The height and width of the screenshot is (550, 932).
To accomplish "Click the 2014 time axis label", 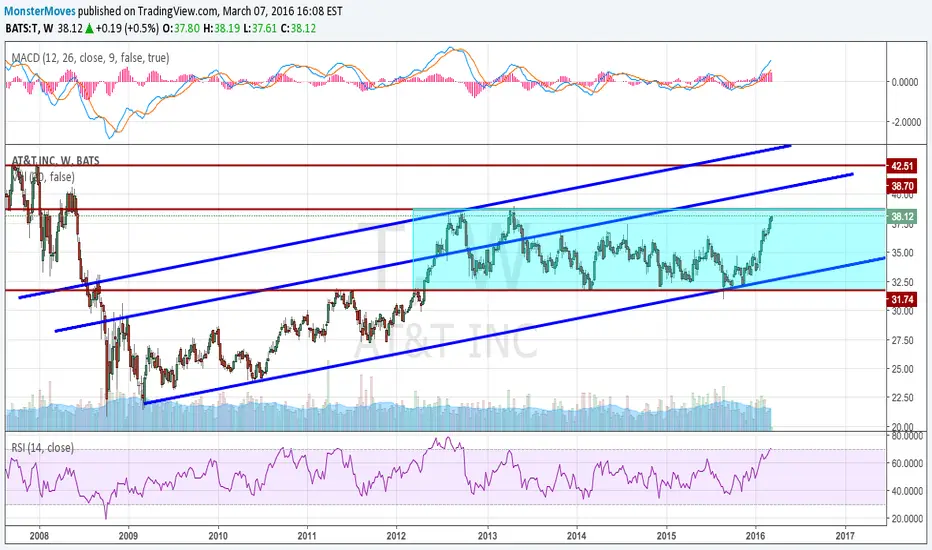I will pyautogui.click(x=577, y=536).
